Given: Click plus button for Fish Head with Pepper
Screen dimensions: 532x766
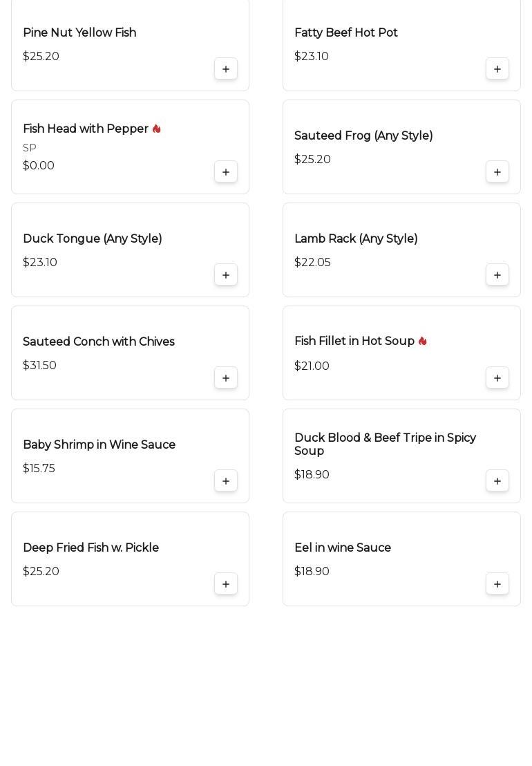Looking at the screenshot, I should point(226,172).
